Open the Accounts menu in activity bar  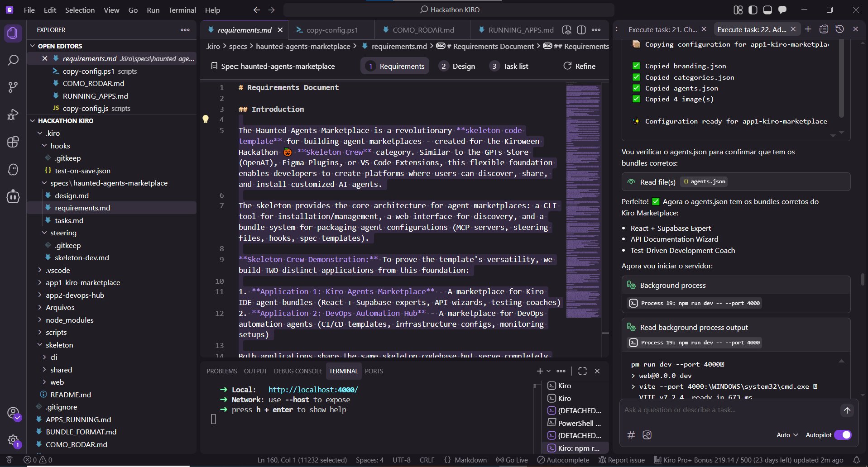click(x=13, y=413)
